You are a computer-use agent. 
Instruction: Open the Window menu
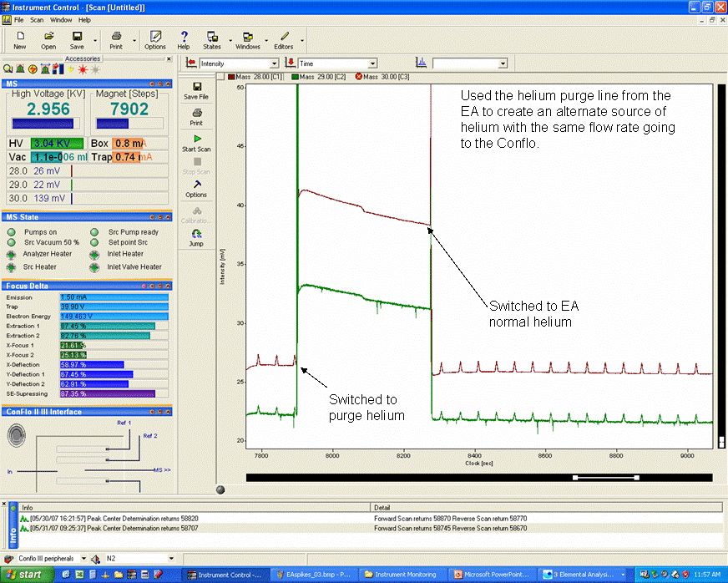click(61, 20)
